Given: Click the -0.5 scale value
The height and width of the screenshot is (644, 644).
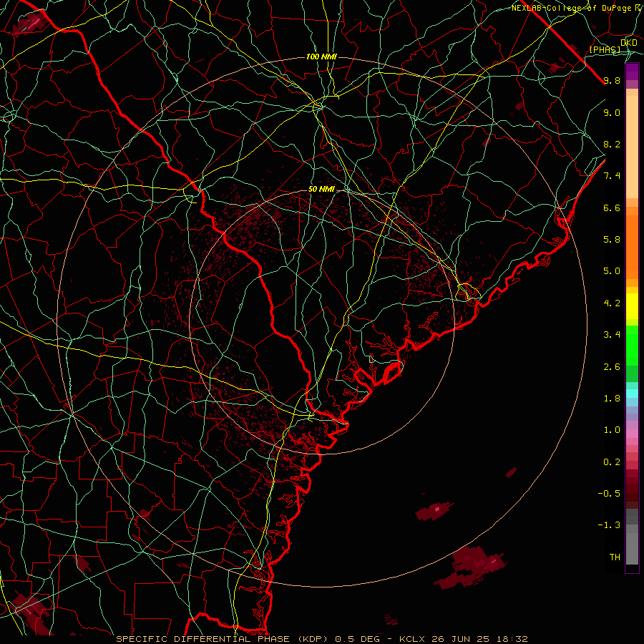Looking at the screenshot, I should (609, 494).
